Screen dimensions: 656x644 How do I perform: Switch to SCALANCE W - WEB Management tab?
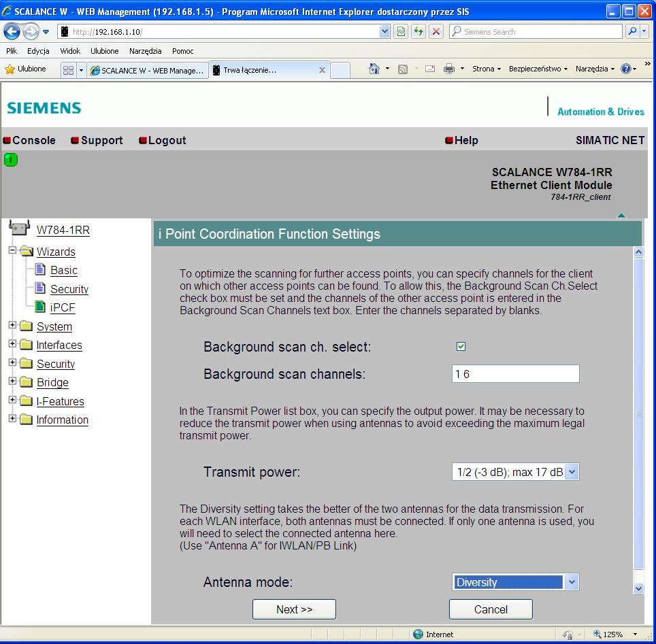click(x=147, y=70)
